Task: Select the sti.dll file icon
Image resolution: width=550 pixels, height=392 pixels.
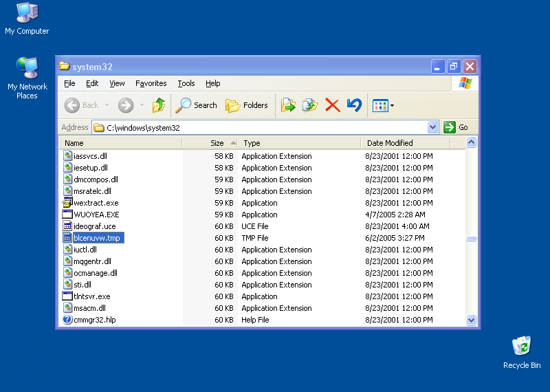Action: point(67,284)
